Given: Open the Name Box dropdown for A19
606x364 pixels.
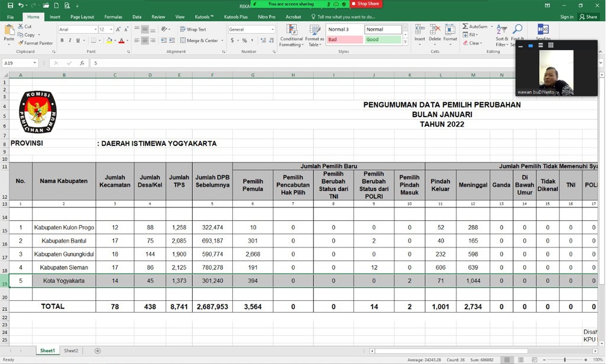Looking at the screenshot, I should click(35, 63).
